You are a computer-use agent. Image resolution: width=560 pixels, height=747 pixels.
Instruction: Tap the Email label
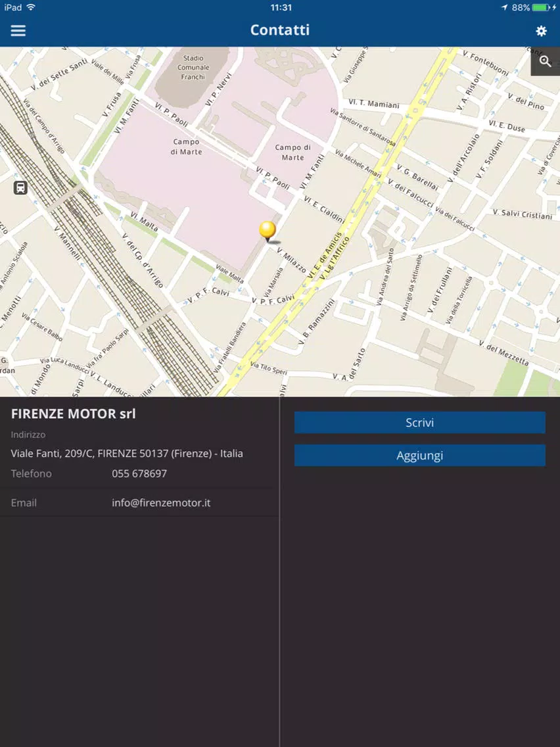pyautogui.click(x=24, y=502)
